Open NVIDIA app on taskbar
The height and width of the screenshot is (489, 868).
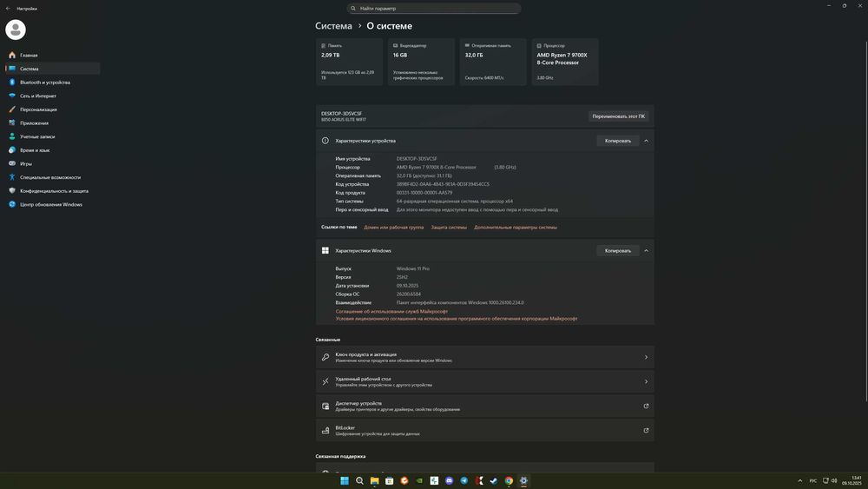(419, 480)
